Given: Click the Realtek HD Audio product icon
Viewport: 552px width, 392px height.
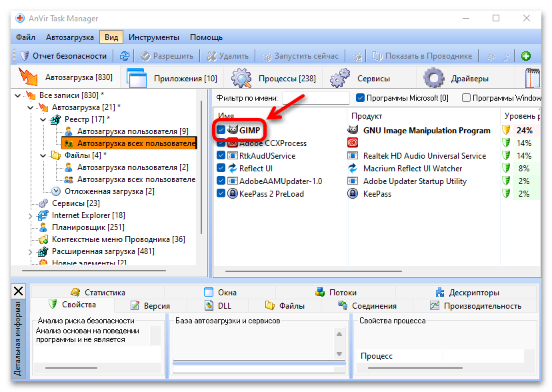Looking at the screenshot, I should (353, 155).
